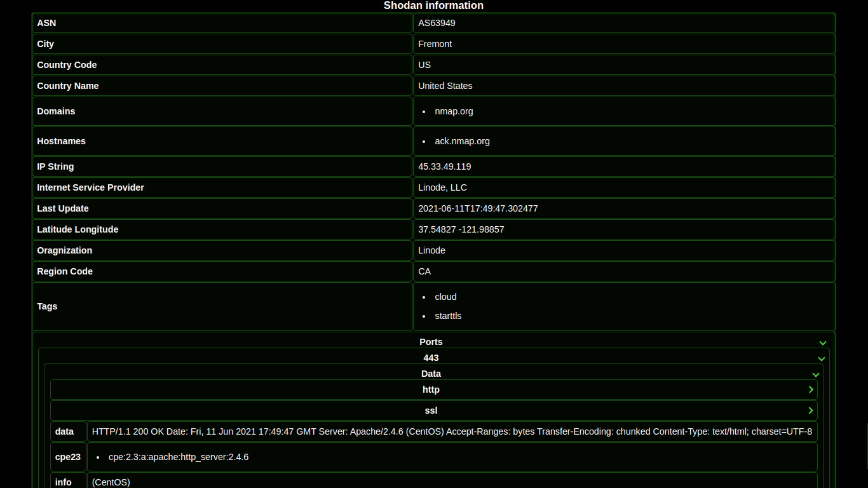Screen dimensions: 868x488
Task: Select the 45.33.49.119 IP address
Action: [445, 166]
